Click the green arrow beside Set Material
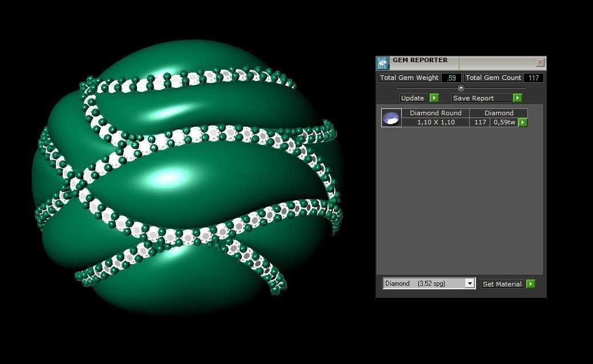 tap(531, 284)
